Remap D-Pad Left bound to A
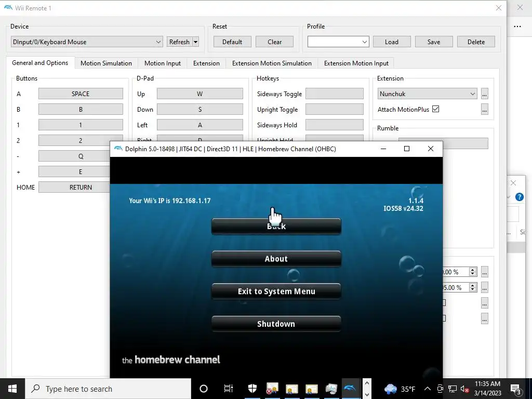The image size is (532, 399). (200, 125)
